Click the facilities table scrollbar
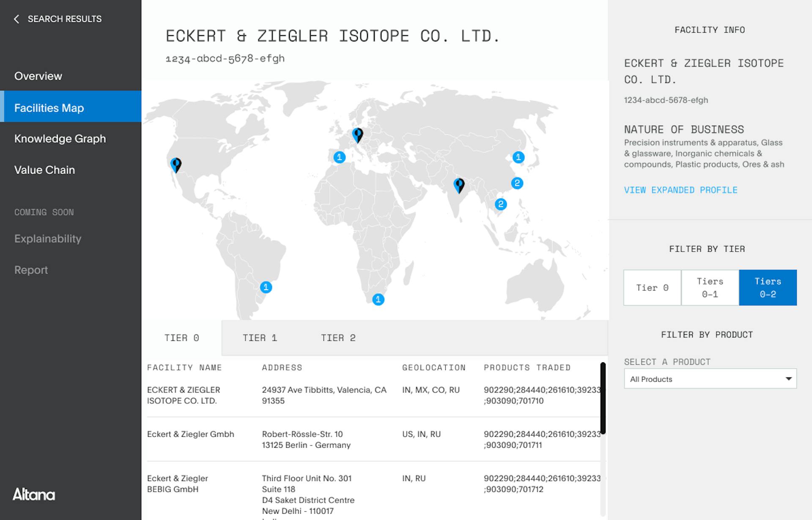The image size is (812, 520). pos(603,398)
